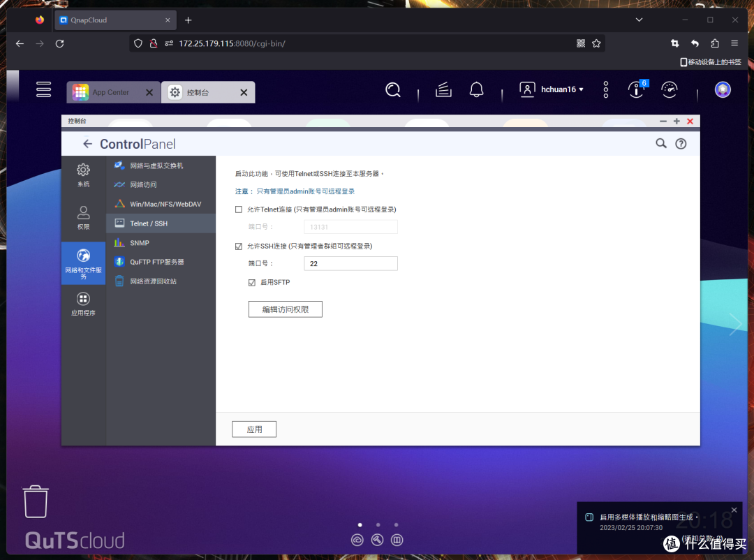Open 网络访问 menu item
Screen dimensions: 754x560
tap(161, 185)
